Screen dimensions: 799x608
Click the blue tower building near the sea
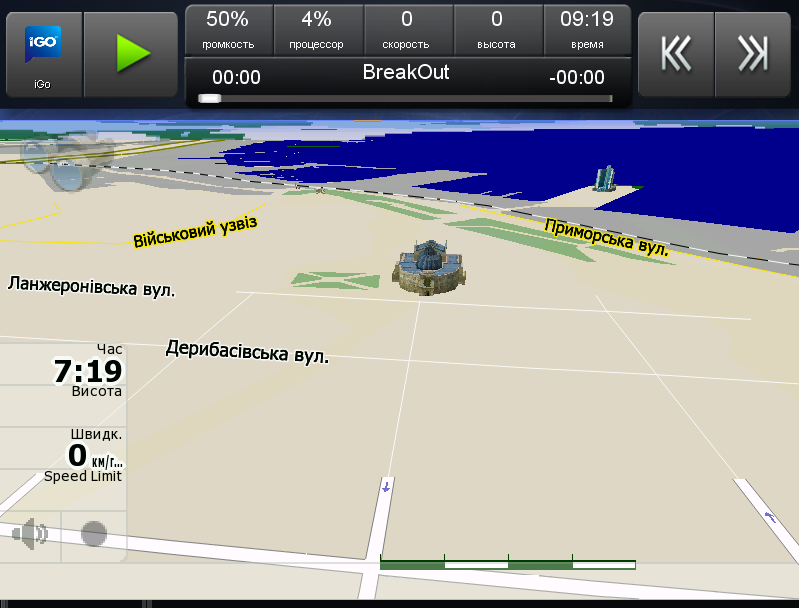[x=605, y=179]
